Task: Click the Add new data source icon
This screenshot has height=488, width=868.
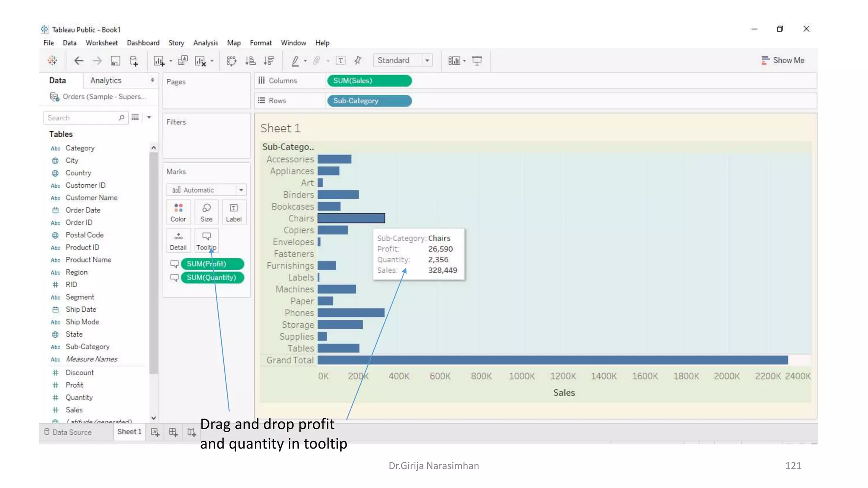Action: coord(134,61)
